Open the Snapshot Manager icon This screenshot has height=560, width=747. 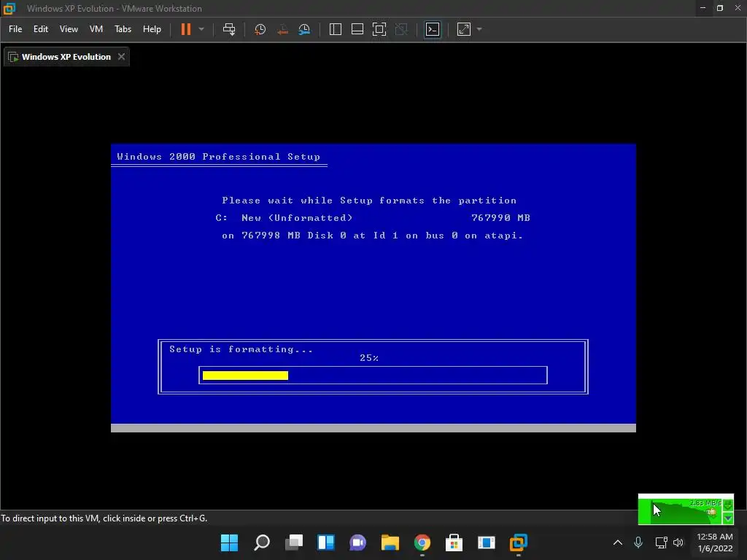304,29
